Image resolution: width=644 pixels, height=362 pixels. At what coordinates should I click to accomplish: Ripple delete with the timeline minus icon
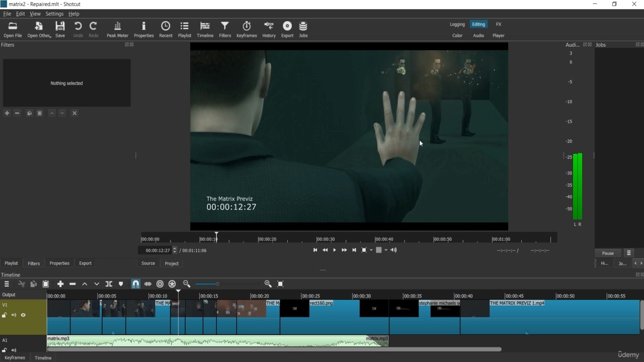[x=72, y=284]
